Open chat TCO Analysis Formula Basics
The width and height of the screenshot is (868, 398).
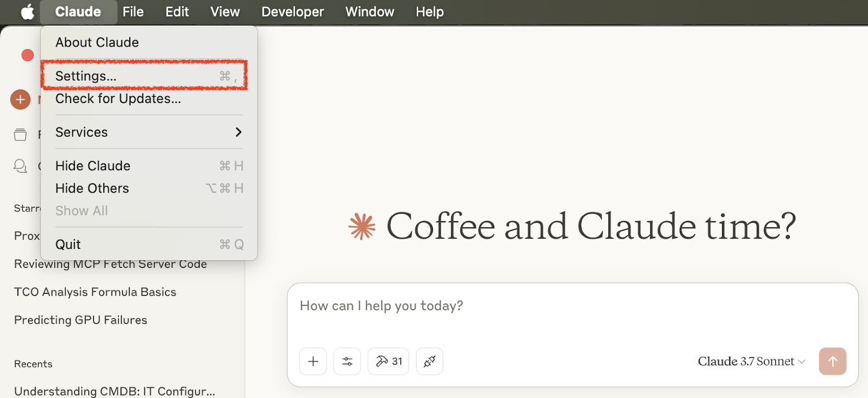pyautogui.click(x=95, y=292)
